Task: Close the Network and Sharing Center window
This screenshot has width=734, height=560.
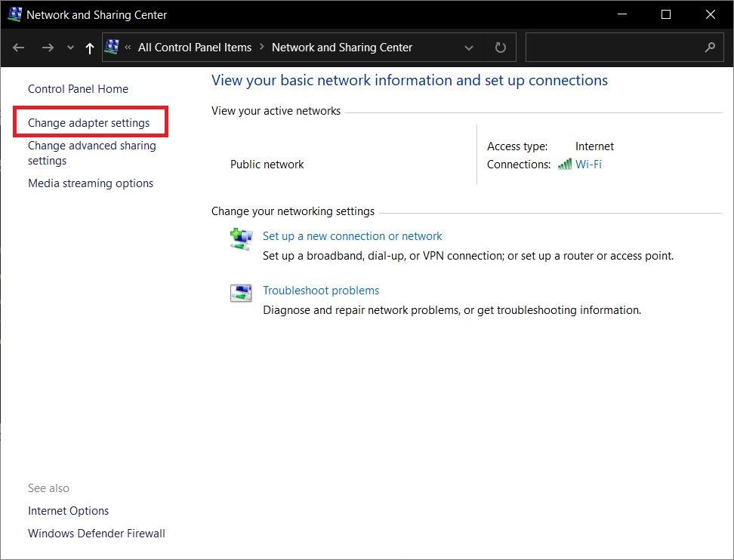Action: [x=710, y=14]
